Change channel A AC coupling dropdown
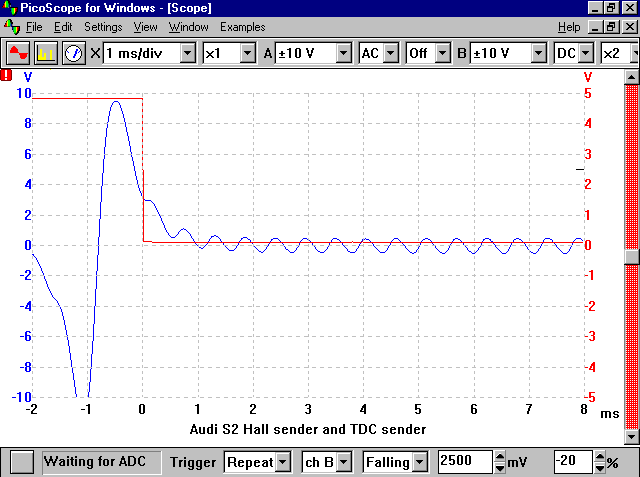The width and height of the screenshot is (640, 477). (x=391, y=53)
